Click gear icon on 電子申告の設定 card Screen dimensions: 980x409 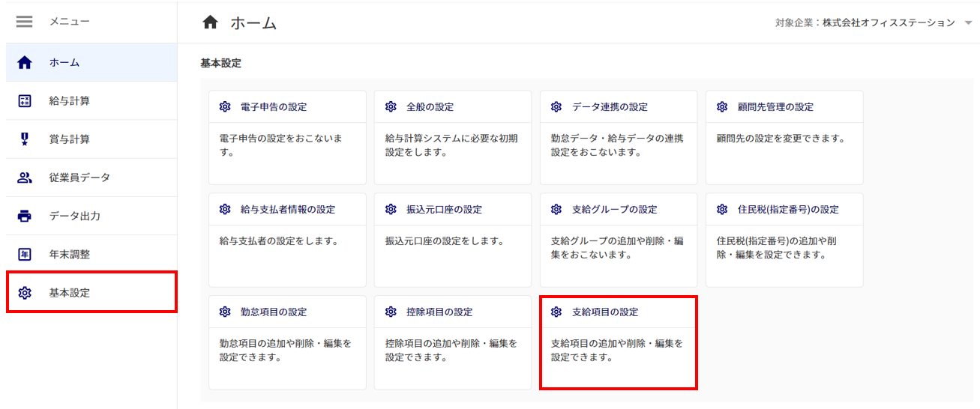(x=225, y=107)
